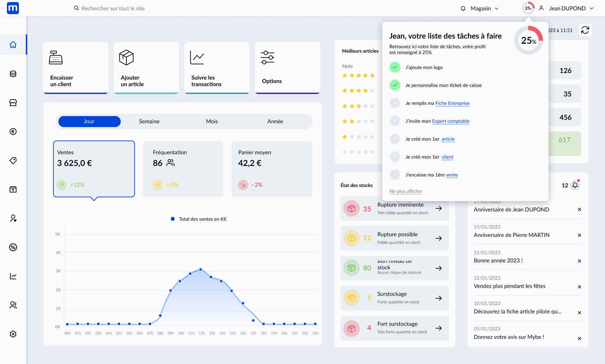Image resolution: width=605 pixels, height=364 pixels.
Task: Click the 25% progress ring in the header
Action: pyautogui.click(x=528, y=8)
